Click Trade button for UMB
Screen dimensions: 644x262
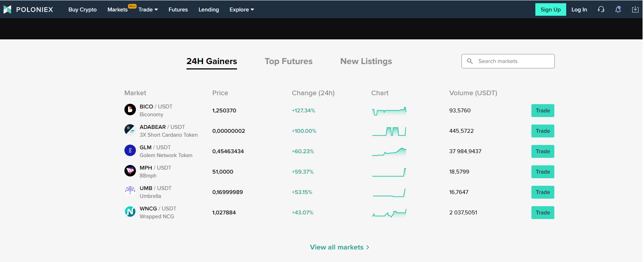click(x=543, y=192)
